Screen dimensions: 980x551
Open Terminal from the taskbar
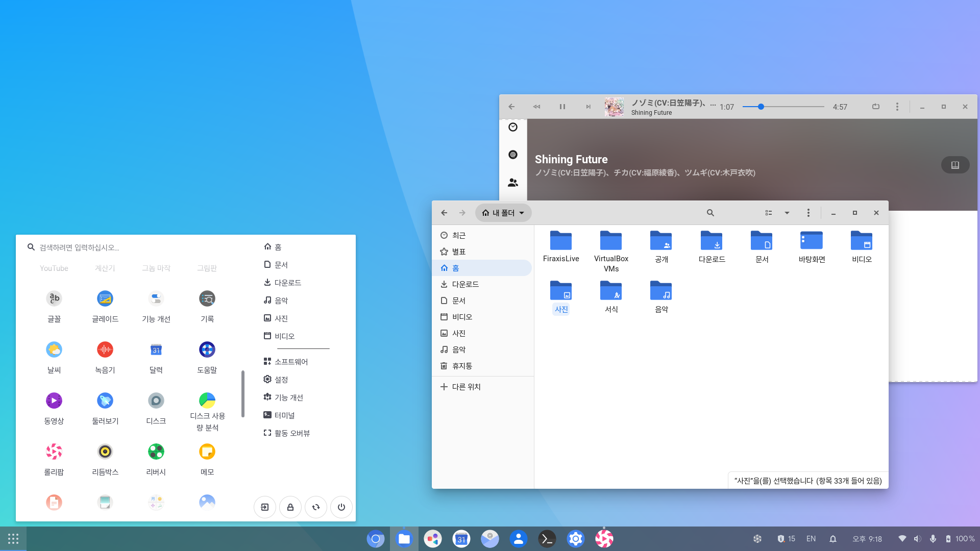pos(547,539)
